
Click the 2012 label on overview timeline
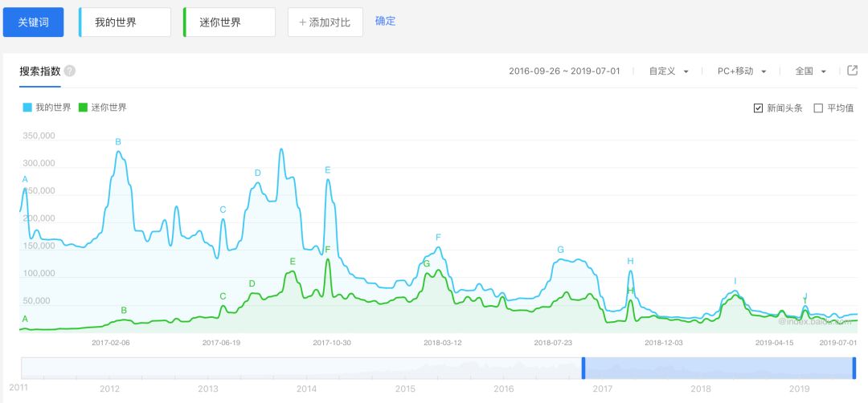pos(109,389)
